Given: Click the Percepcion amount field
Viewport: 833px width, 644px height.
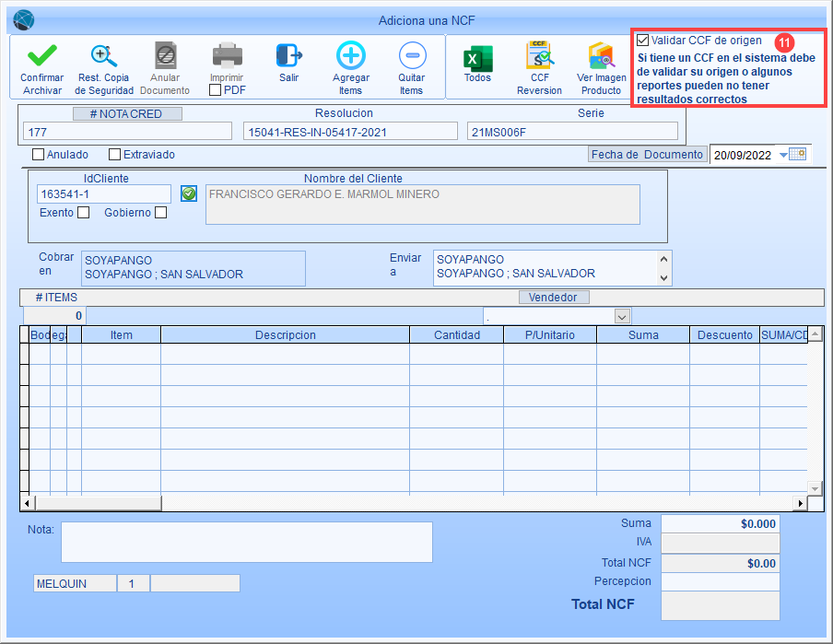Looking at the screenshot, I should click(x=721, y=582).
